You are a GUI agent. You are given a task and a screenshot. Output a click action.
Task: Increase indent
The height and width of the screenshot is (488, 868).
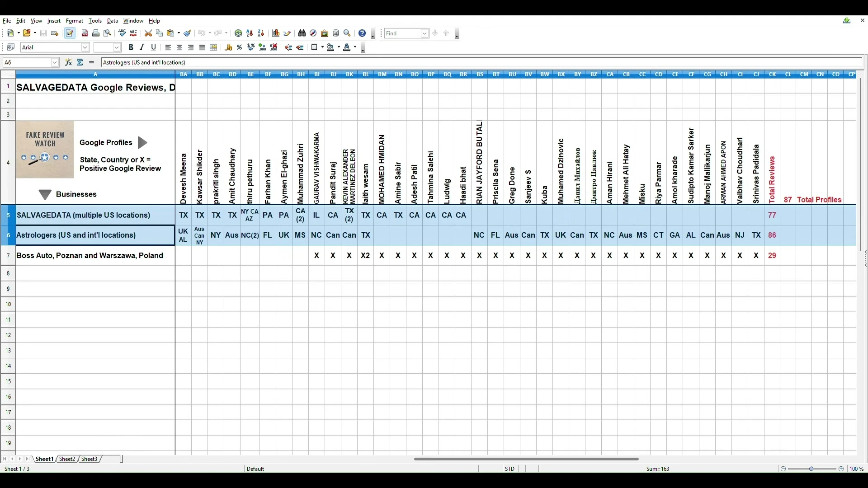click(x=300, y=47)
